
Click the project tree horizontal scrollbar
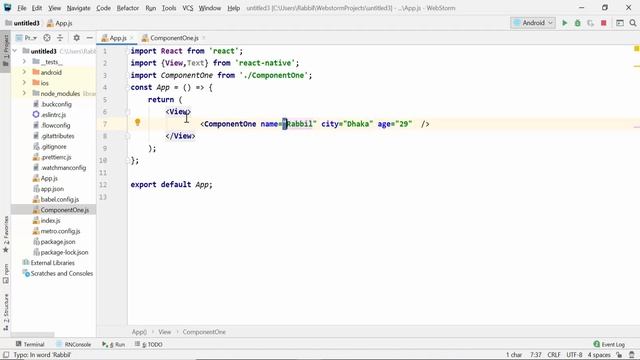coord(33,335)
